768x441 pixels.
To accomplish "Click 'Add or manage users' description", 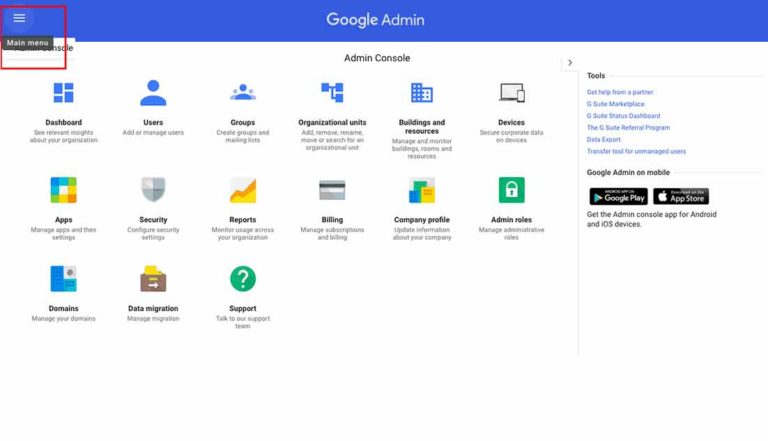I will (153, 133).
